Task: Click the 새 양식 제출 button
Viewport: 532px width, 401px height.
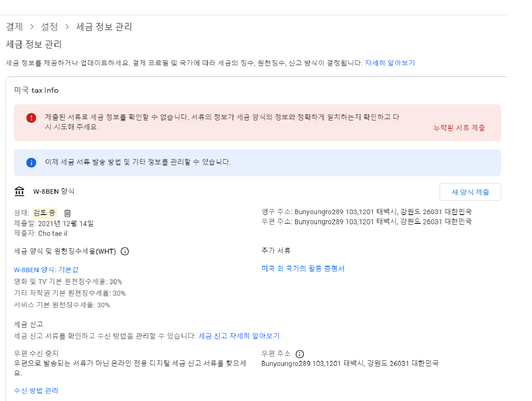Action: 470,192
